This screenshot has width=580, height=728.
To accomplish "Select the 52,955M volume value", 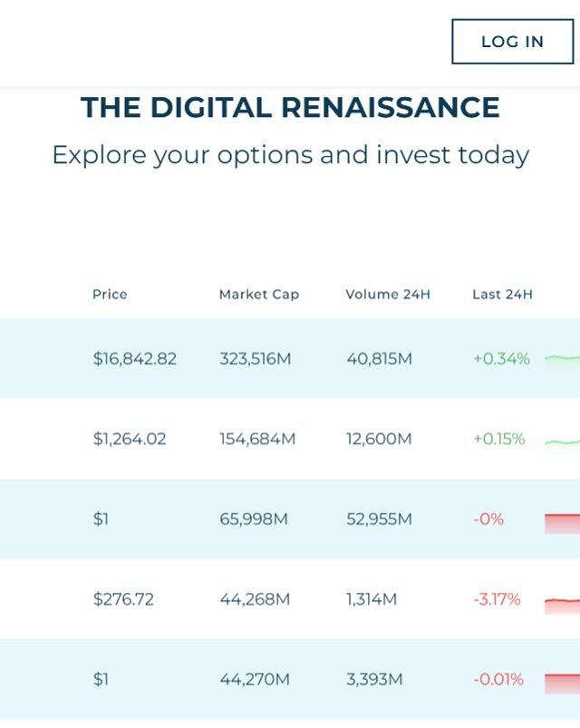I will click(378, 519).
